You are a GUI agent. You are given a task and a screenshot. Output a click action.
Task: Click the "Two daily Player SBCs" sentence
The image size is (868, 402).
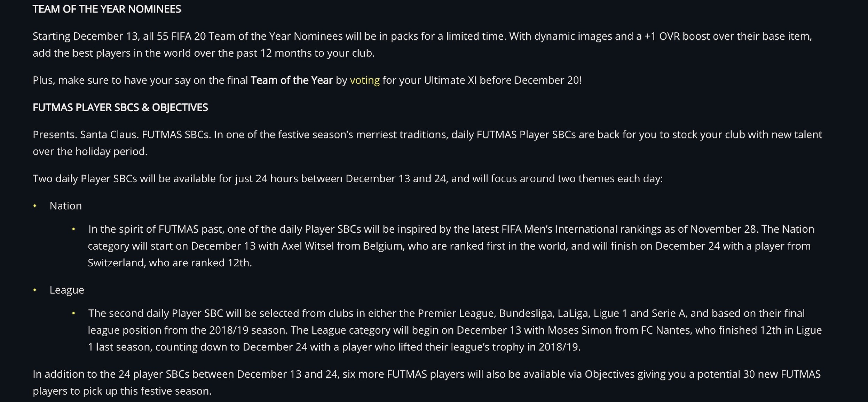[x=348, y=179]
